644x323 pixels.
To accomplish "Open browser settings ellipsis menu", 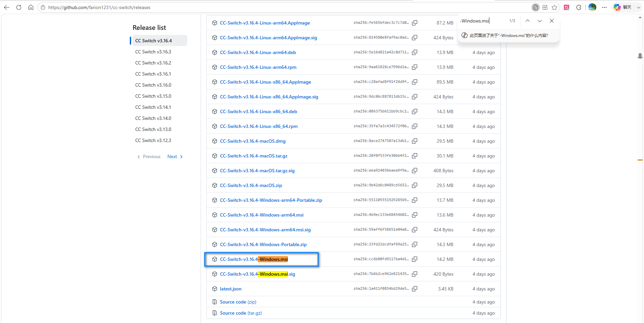I will 604,7.
